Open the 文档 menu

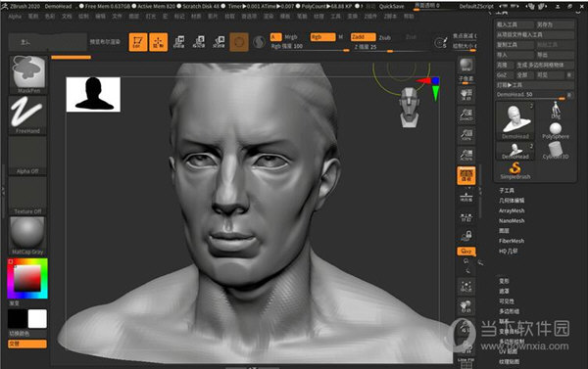coord(67,17)
